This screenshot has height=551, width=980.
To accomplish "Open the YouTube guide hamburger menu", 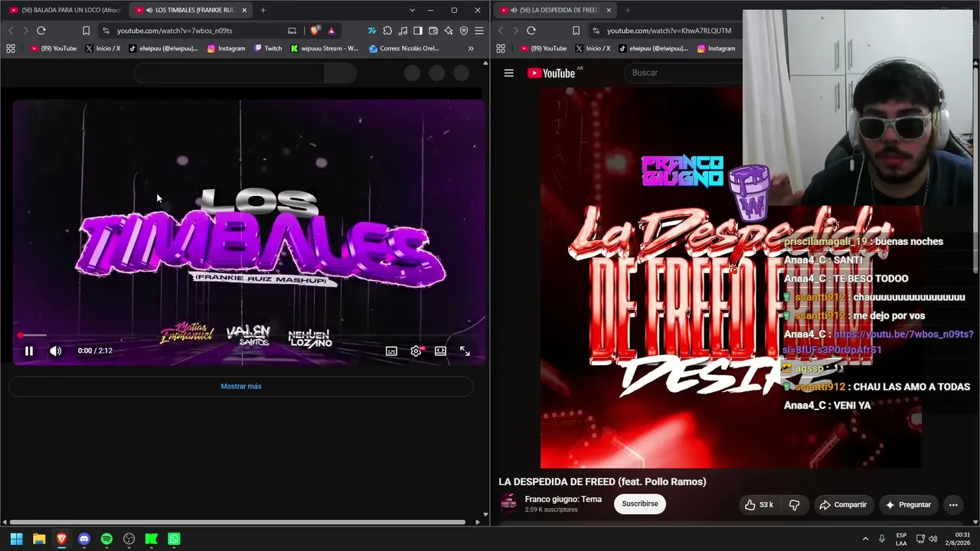I will [508, 73].
